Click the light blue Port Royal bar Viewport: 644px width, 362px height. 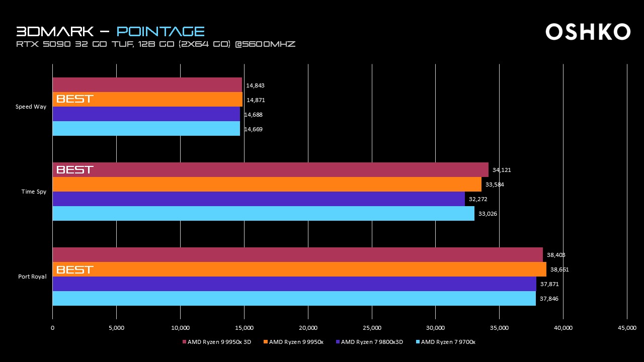click(294, 299)
